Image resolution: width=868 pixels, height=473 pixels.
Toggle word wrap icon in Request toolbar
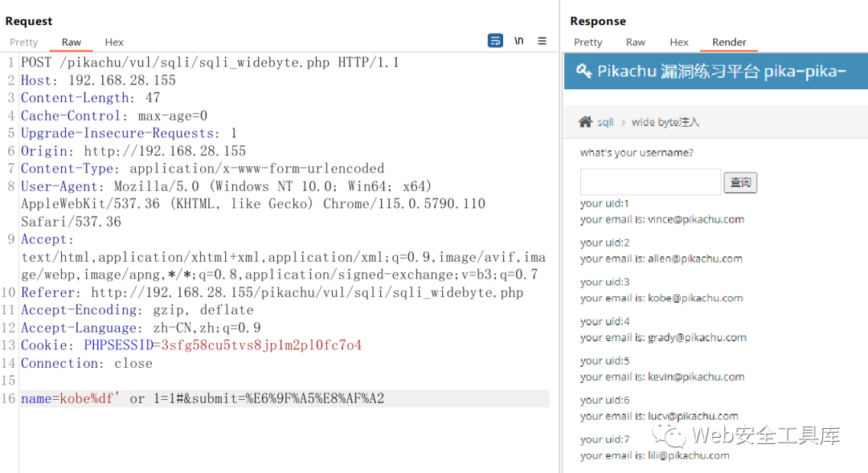tap(495, 40)
